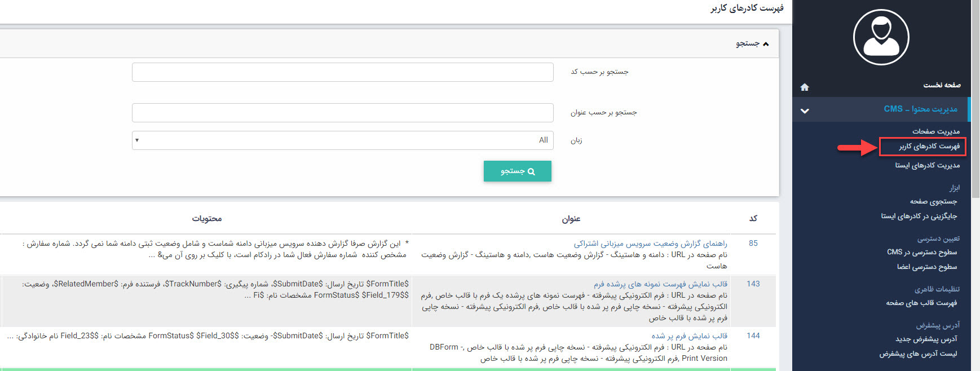
Task: Open قالب نمایش فهرست نمونه های پرشده فرم link
Action: click(660, 284)
